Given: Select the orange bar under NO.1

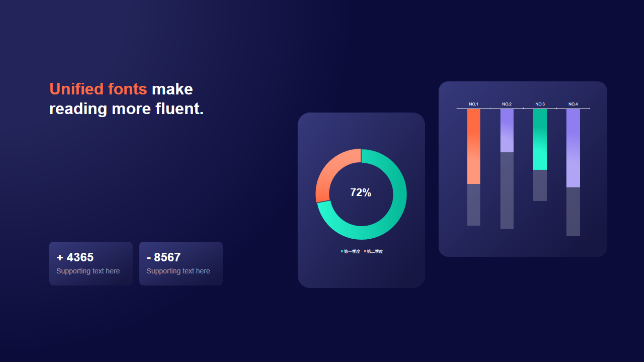Looking at the screenshot, I should pyautogui.click(x=474, y=146).
